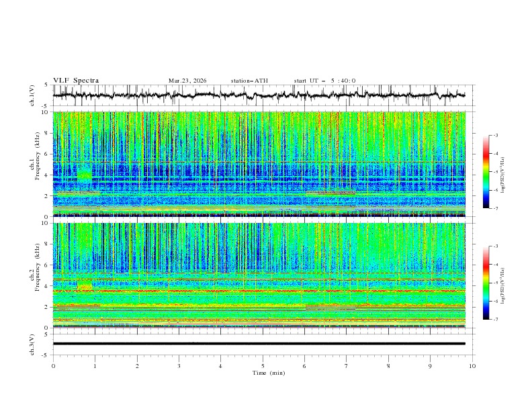Click the "station=ATH" header label
This screenshot has height=411, width=532.
tap(249, 81)
